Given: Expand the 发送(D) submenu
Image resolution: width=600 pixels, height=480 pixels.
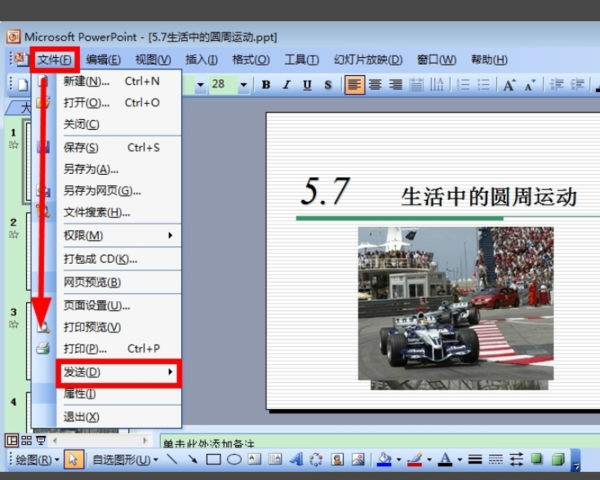Looking at the screenshot, I should (x=117, y=372).
